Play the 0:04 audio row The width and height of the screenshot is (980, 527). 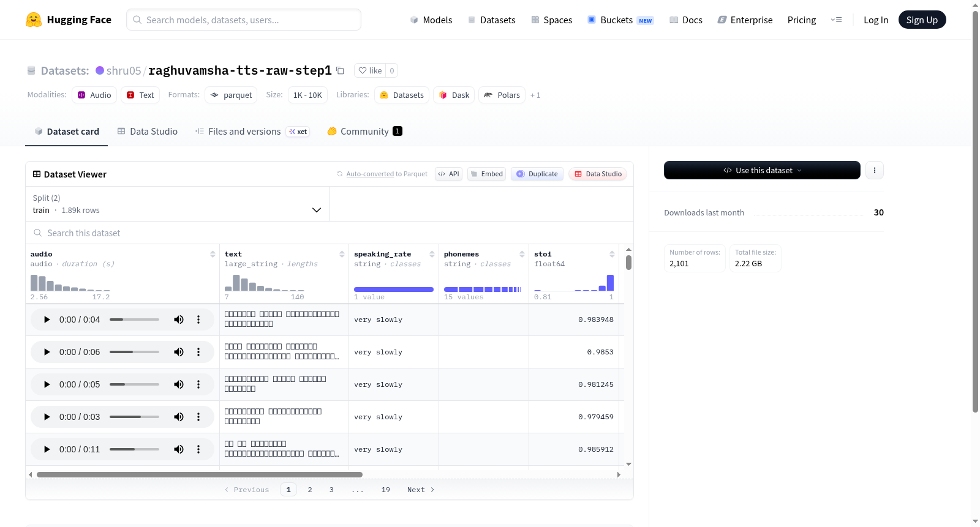click(47, 320)
